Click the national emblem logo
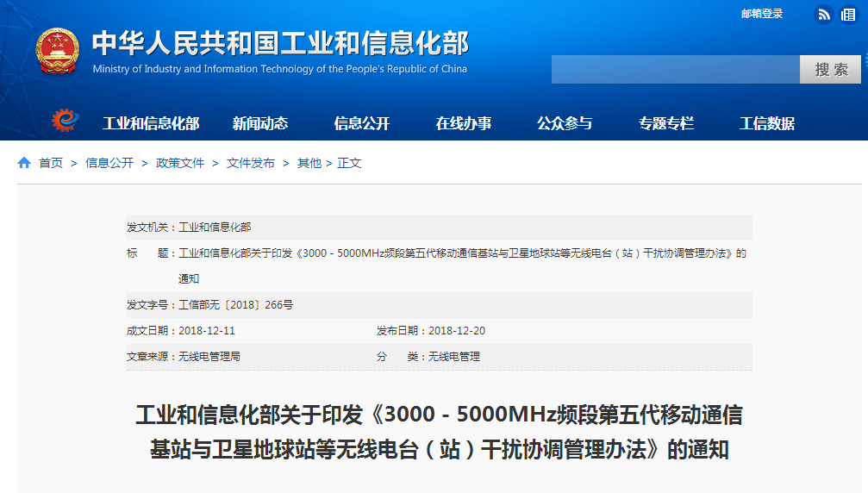This screenshot has height=493, width=868. coord(57,52)
